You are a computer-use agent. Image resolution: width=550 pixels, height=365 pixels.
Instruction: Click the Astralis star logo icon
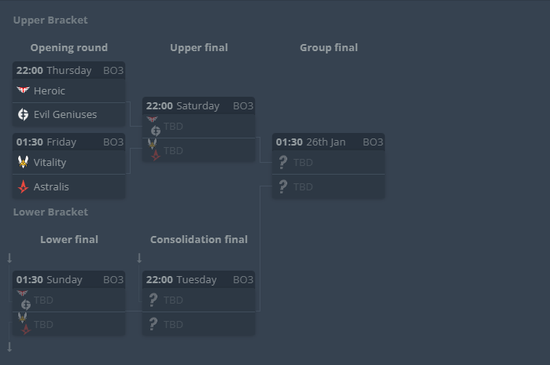pos(23,187)
